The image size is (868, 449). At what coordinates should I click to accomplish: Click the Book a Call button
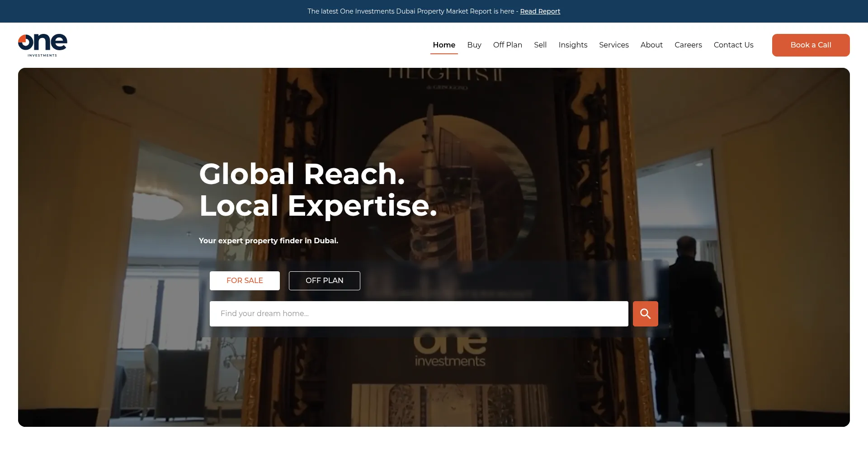point(811,45)
